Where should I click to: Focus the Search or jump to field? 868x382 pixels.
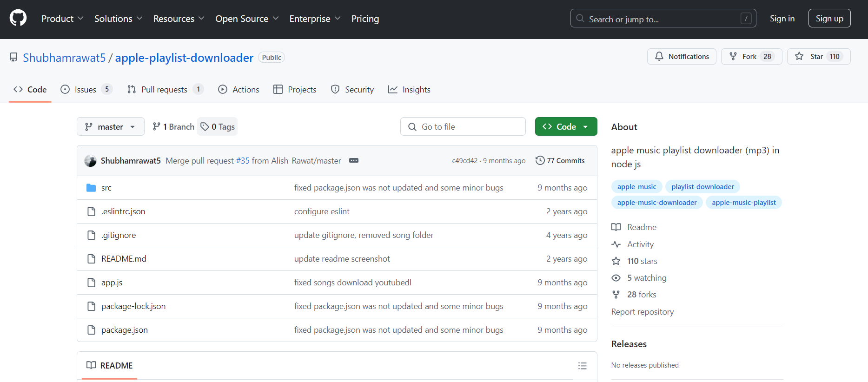[x=663, y=19]
